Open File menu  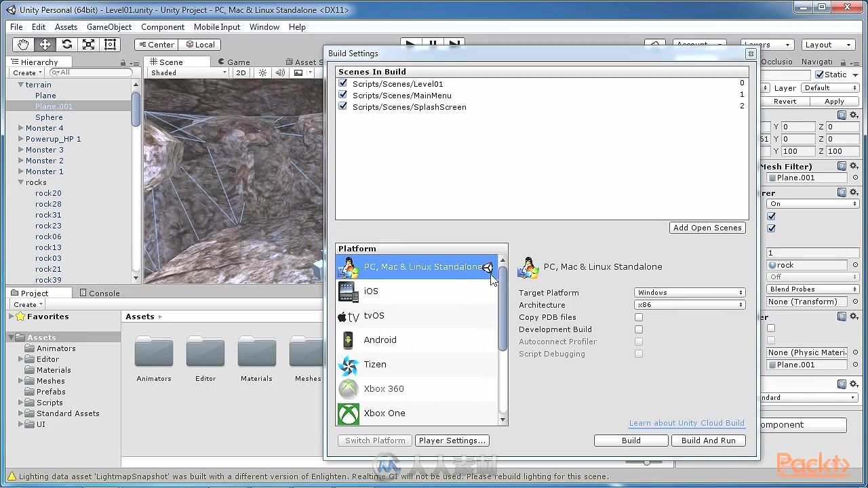16,27
